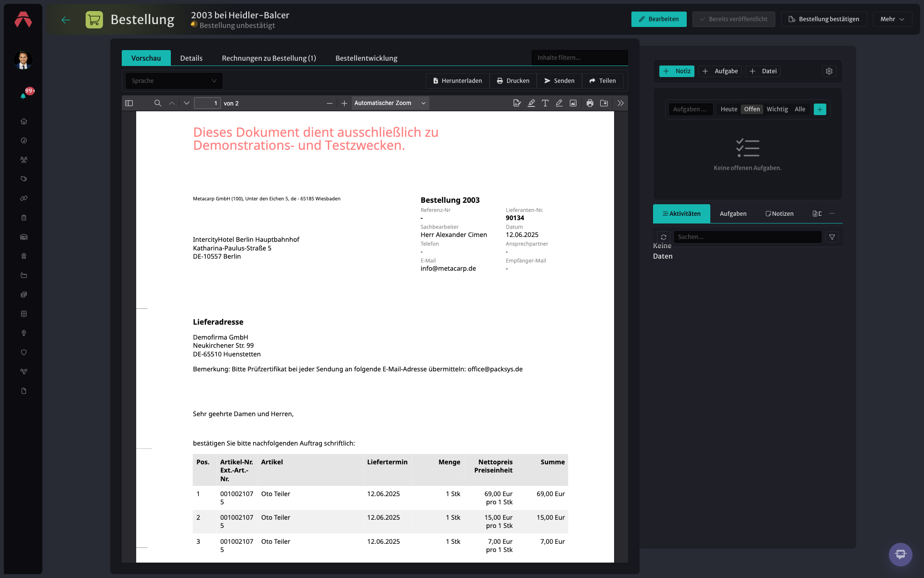The height and width of the screenshot is (578, 924).
Task: Open the Bestellentwicklung tab
Action: pos(366,58)
